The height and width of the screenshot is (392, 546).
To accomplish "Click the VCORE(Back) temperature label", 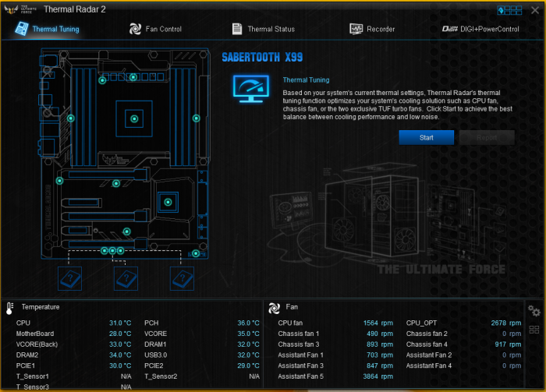I will (x=37, y=344).
